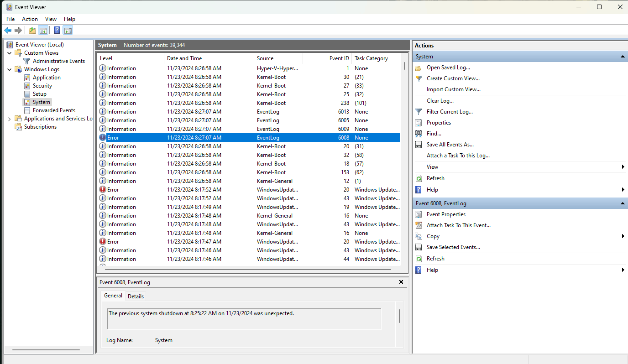
Task: Select the Hyper-V-Hyper... event row
Action: (x=249, y=68)
